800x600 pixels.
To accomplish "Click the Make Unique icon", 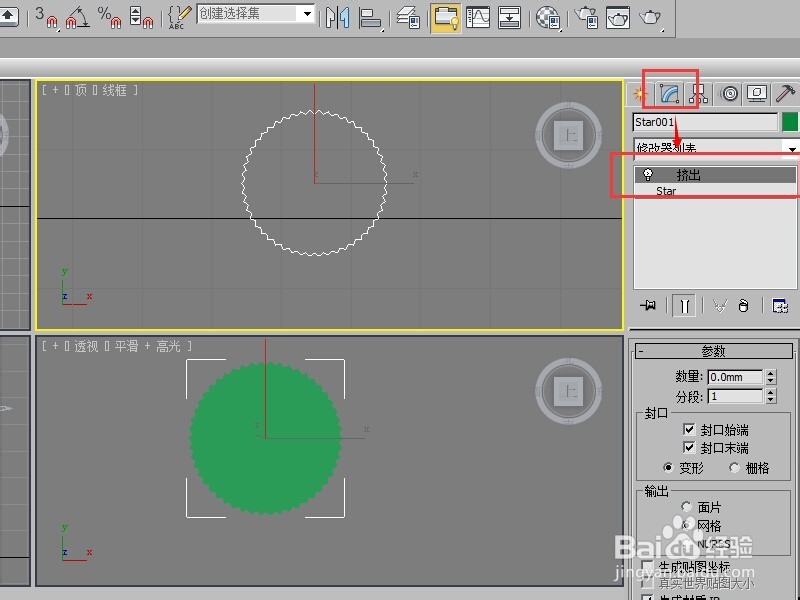I will coord(720,306).
